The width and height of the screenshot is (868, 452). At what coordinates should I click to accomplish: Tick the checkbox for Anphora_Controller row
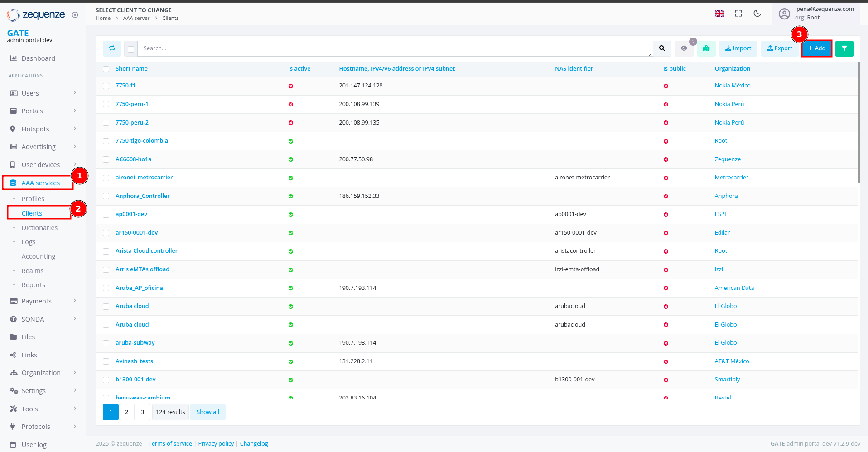(106, 196)
